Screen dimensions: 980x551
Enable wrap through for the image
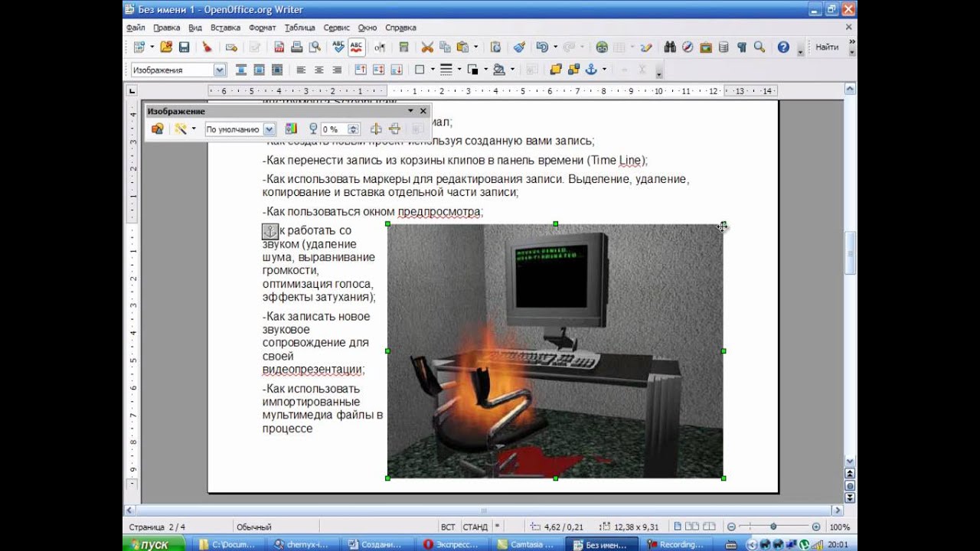277,70
